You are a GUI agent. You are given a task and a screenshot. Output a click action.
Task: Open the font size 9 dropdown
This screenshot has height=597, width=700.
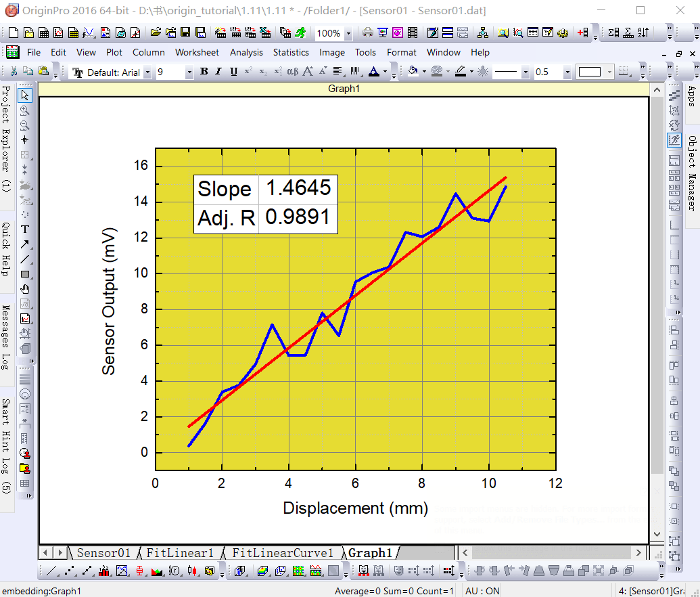pyautogui.click(x=189, y=72)
